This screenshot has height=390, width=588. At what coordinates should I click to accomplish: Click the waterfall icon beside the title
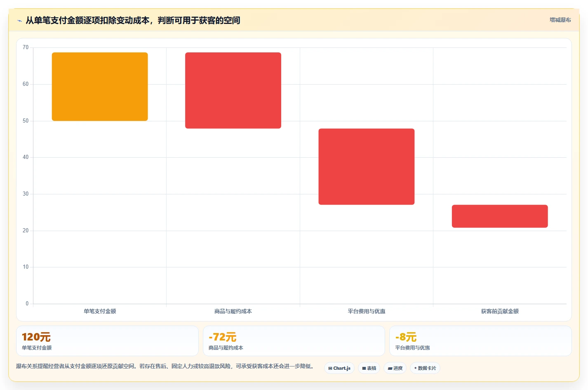pyautogui.click(x=19, y=21)
